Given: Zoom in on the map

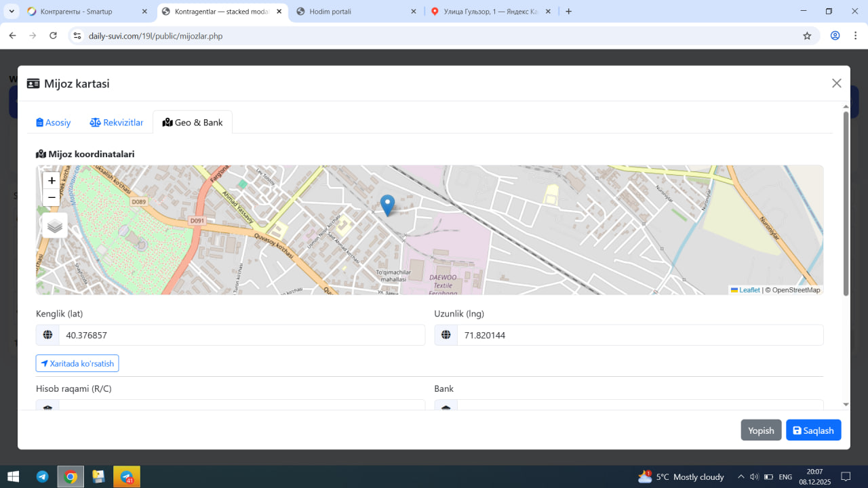Looking at the screenshot, I should point(52,180).
